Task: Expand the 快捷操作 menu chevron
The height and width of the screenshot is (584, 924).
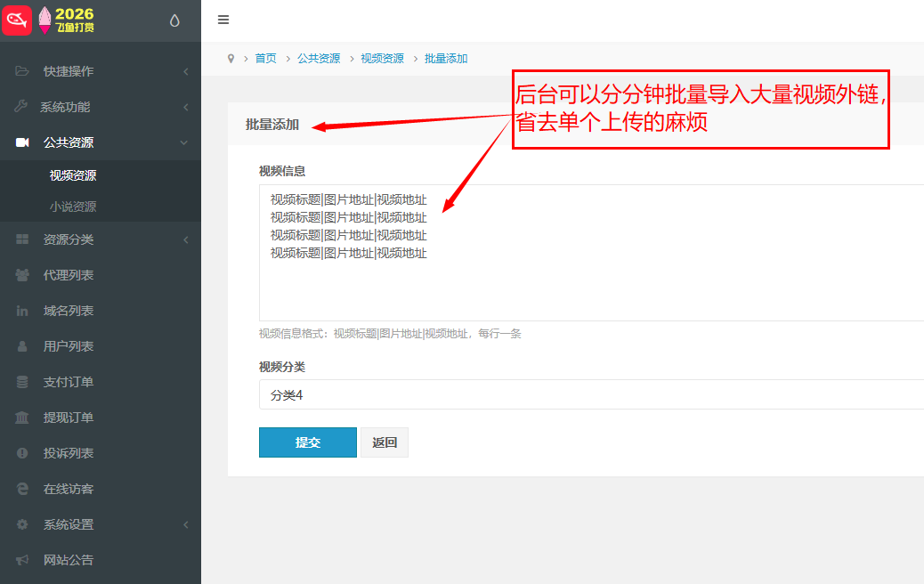Action: click(x=186, y=71)
